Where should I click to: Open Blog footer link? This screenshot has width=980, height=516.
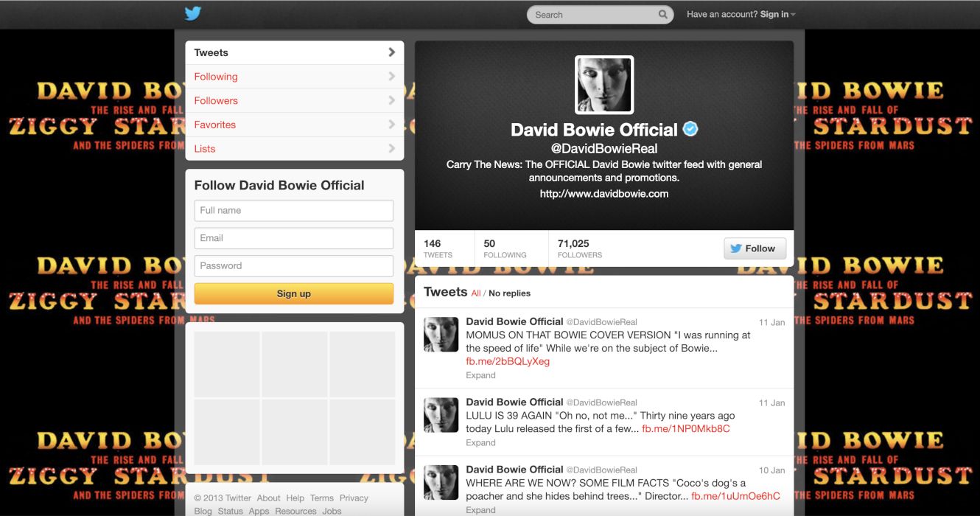[x=203, y=511]
